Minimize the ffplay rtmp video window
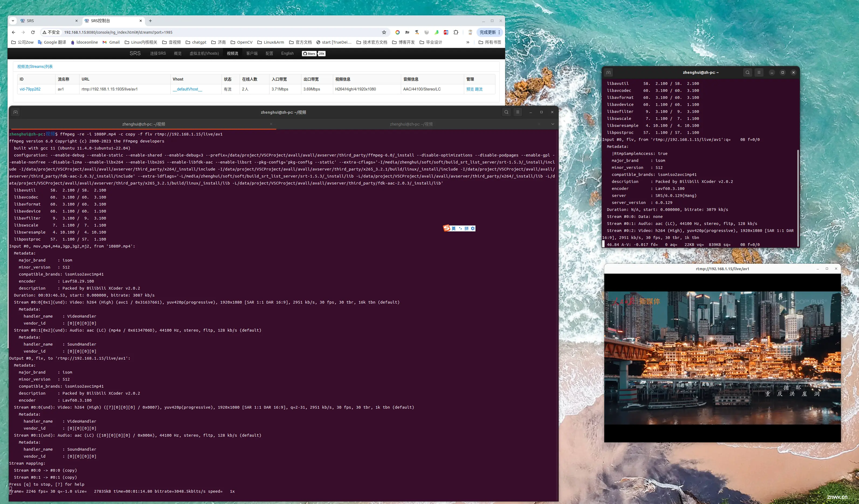Viewport: 859px width, 504px height. coord(818,269)
